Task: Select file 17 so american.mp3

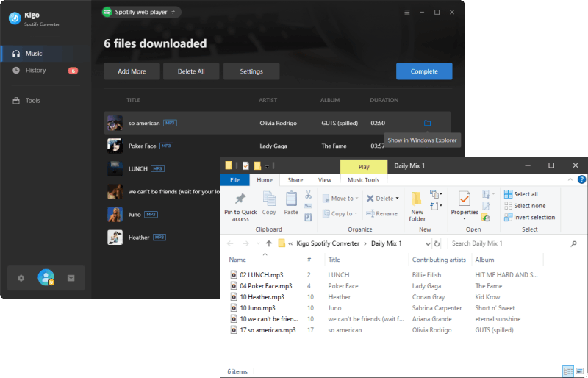Action: 268,330
